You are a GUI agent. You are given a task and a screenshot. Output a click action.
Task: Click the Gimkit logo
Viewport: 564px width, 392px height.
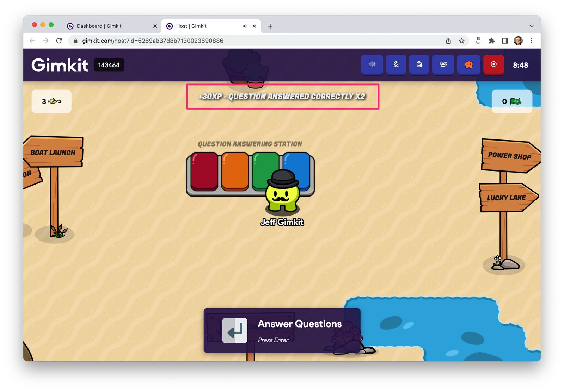click(60, 65)
